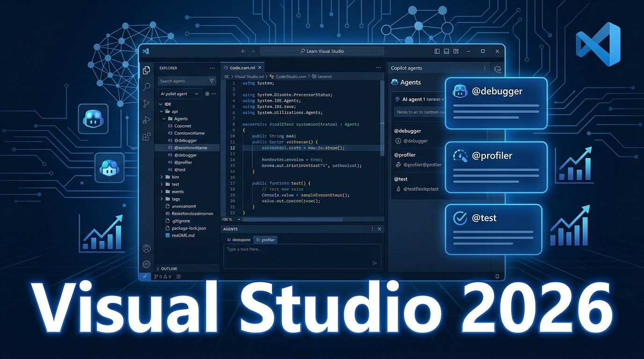Click the checkmark icon on the @test card

461,218
